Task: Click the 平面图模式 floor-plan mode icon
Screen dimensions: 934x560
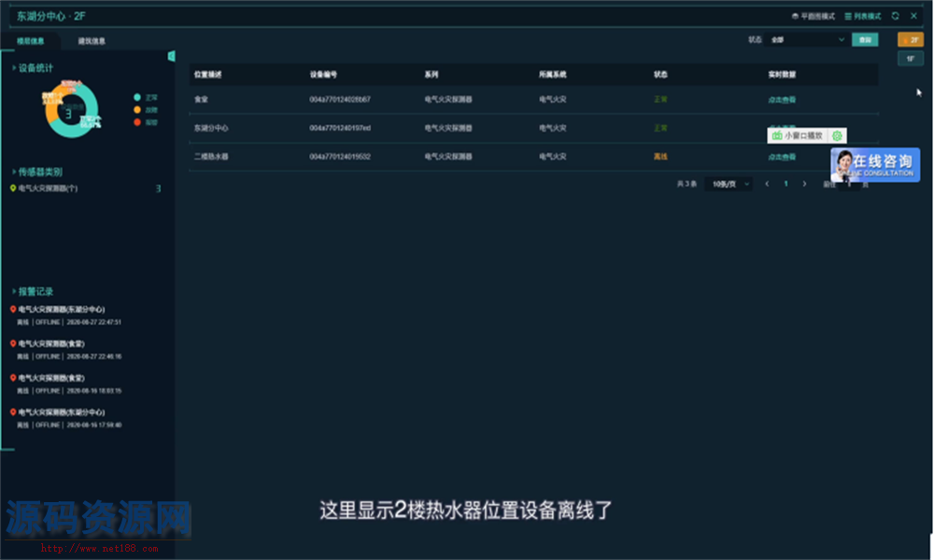Action: coord(795,16)
